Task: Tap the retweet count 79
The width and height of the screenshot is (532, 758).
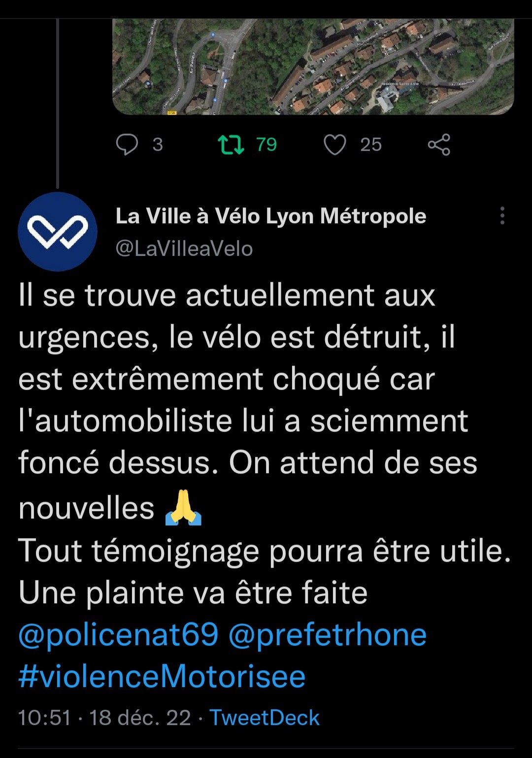Action: click(x=266, y=144)
